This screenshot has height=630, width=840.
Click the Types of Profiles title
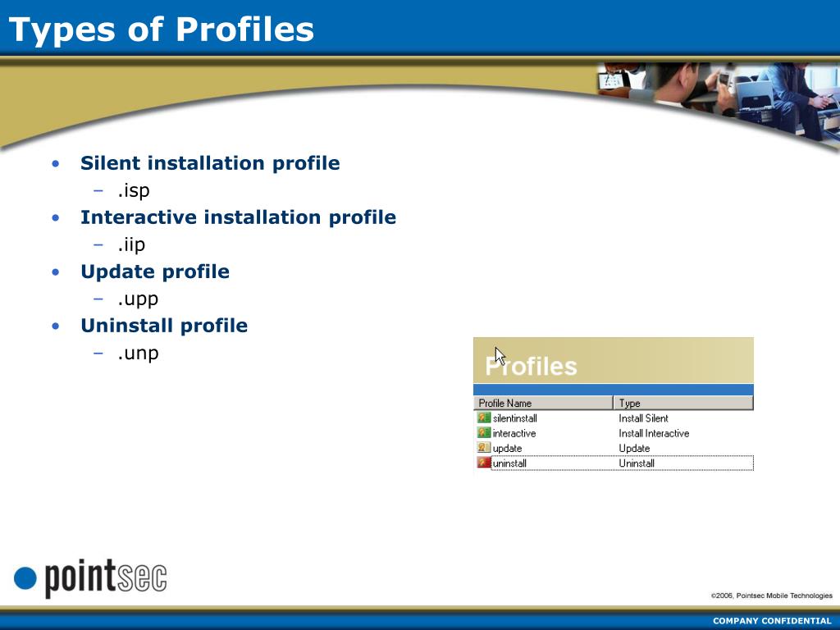click(162, 29)
